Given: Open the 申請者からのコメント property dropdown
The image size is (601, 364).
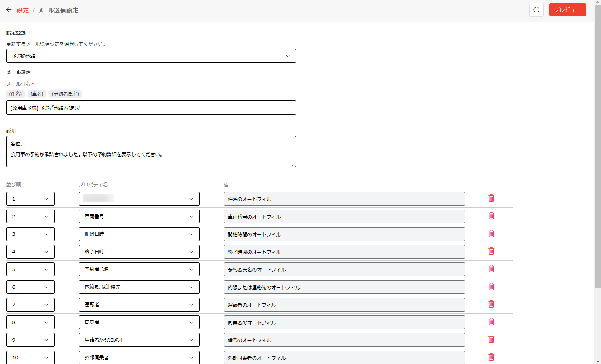Looking at the screenshot, I should point(139,340).
